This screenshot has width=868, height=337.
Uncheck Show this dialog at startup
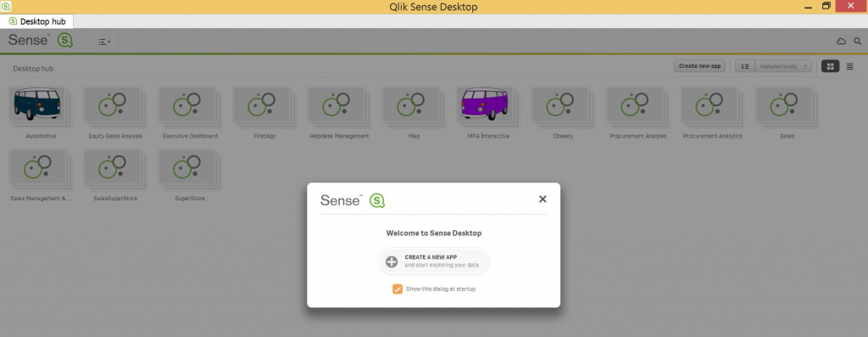click(397, 289)
